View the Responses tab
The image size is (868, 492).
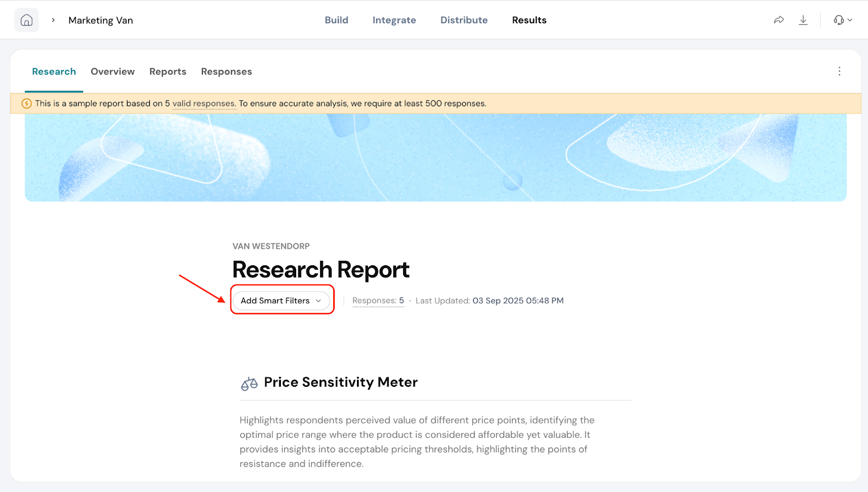[x=226, y=72]
